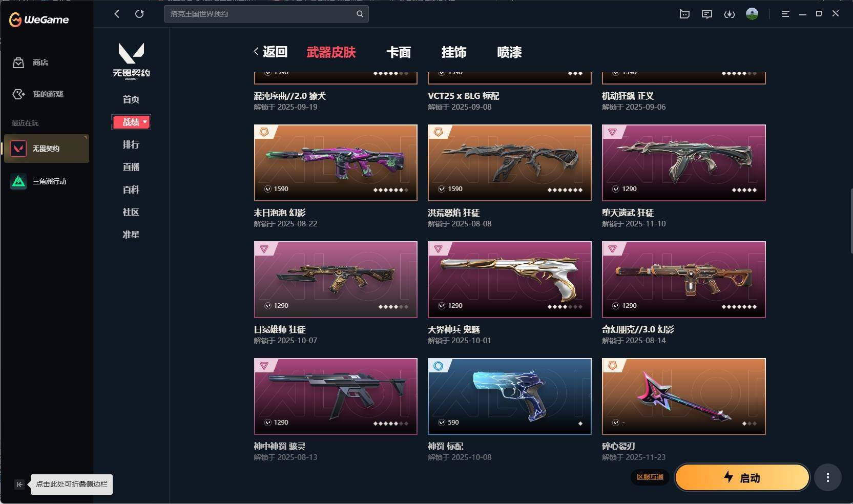Click the search magnifier icon
This screenshot has width=853, height=504.
pyautogui.click(x=360, y=14)
